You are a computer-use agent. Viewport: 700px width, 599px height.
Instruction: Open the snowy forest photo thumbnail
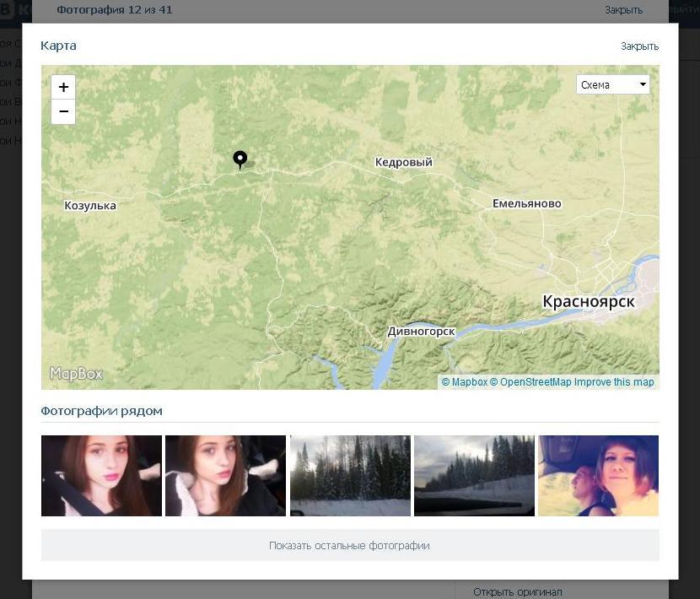point(350,476)
